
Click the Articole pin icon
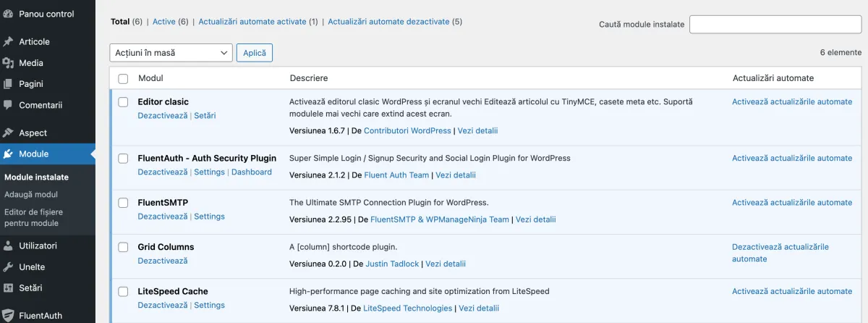(8, 41)
